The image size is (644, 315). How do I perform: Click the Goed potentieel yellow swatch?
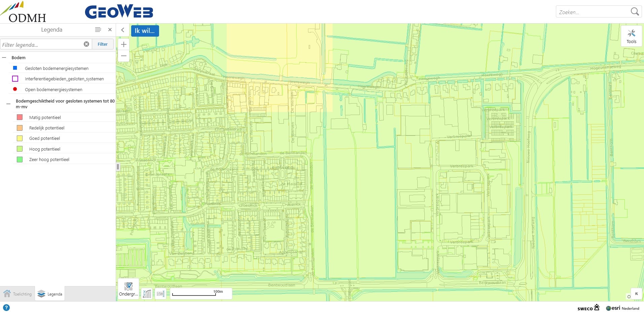(x=20, y=138)
